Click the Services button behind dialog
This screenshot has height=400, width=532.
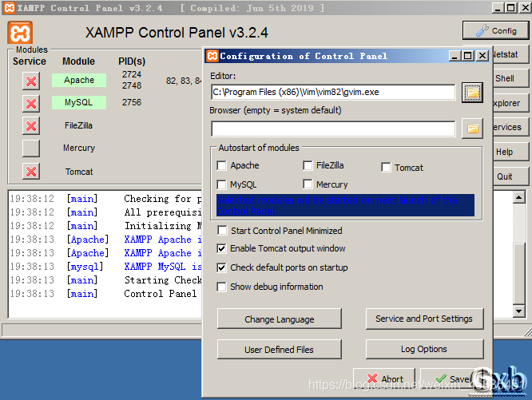coord(510,127)
